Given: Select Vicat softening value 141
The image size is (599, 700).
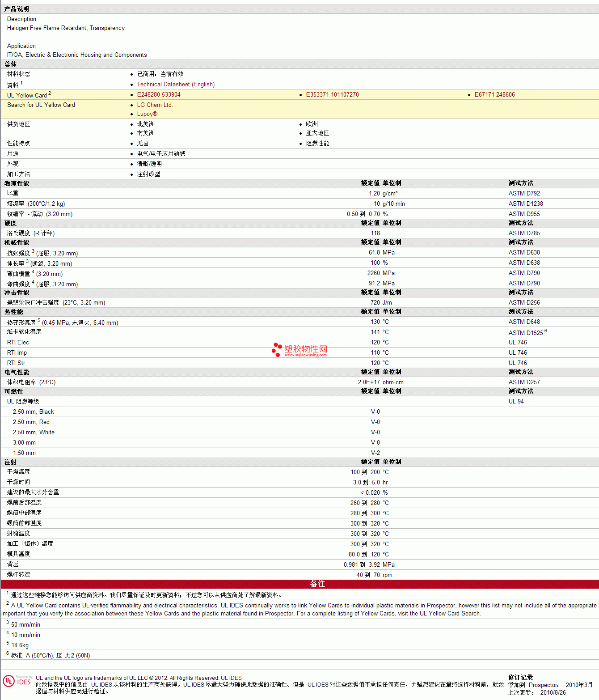Looking at the screenshot, I should point(375,332).
